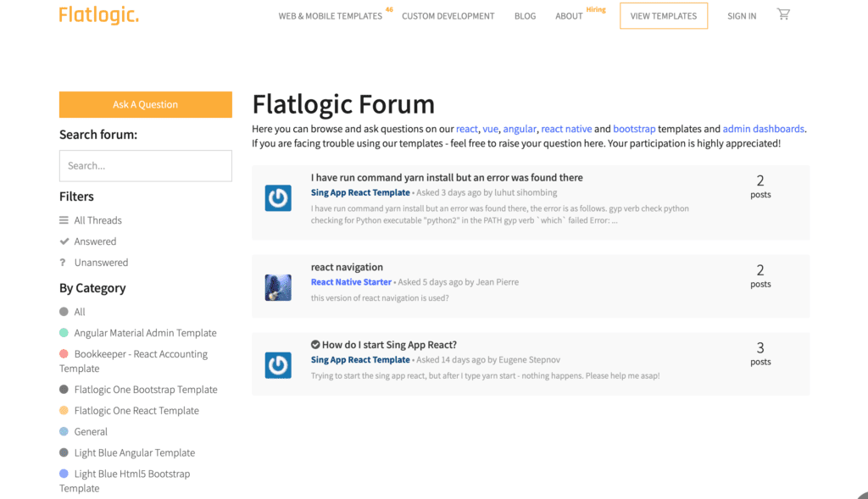Click the dot beside Light Blue Html5 Bootstrap

[x=64, y=474]
